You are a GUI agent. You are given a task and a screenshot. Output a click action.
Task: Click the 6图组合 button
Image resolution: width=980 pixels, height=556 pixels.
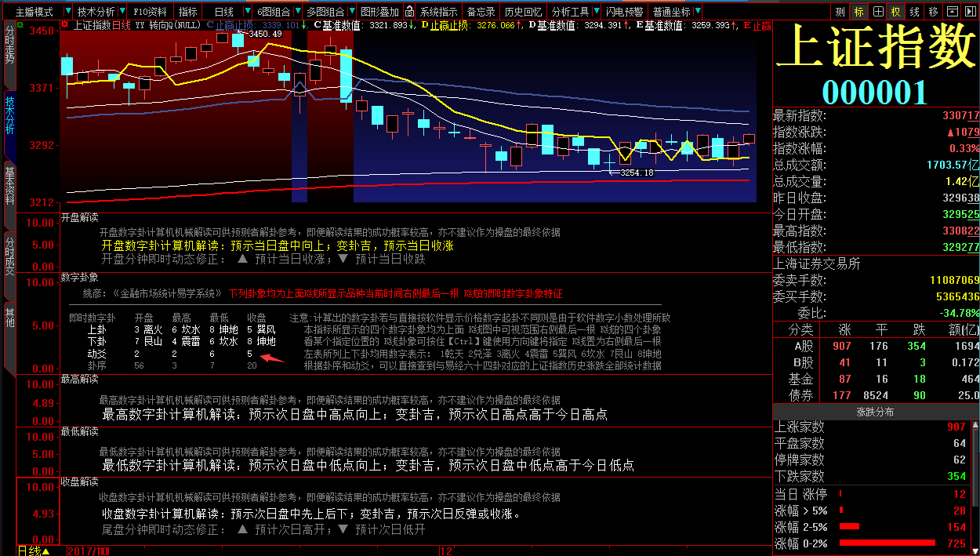point(274,12)
